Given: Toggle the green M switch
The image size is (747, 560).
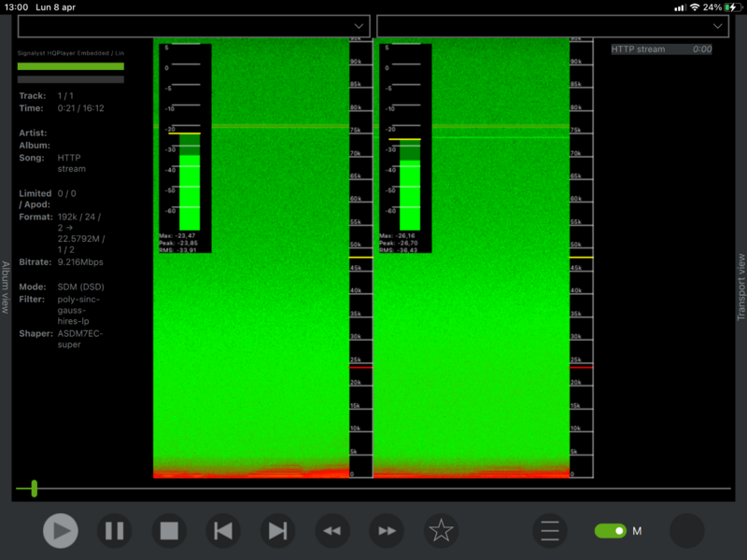Looking at the screenshot, I should point(611,531).
